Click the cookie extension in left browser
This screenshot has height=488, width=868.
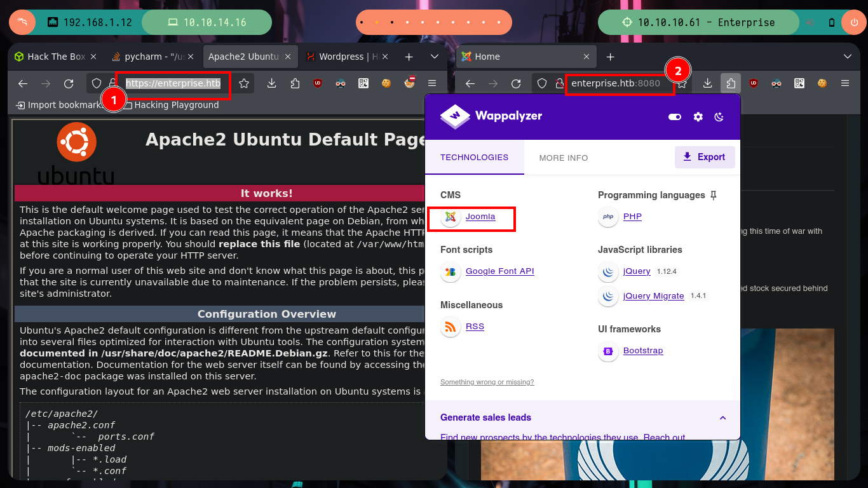386,83
